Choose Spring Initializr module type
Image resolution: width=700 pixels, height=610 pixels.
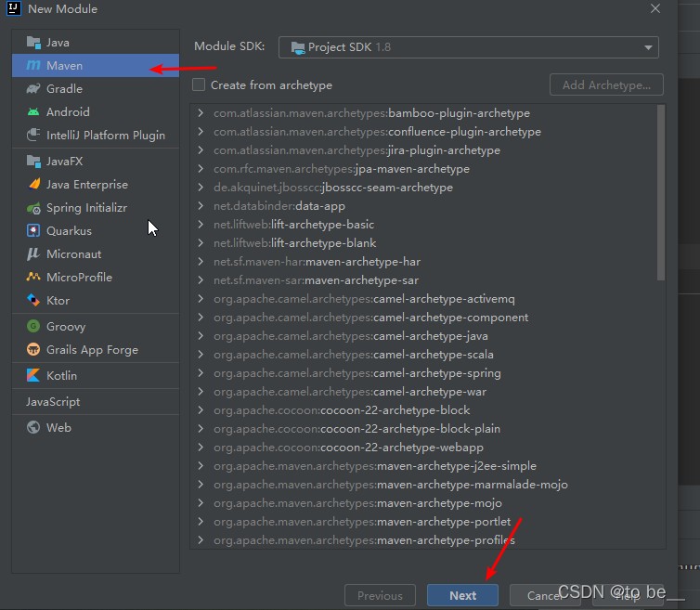[96, 208]
